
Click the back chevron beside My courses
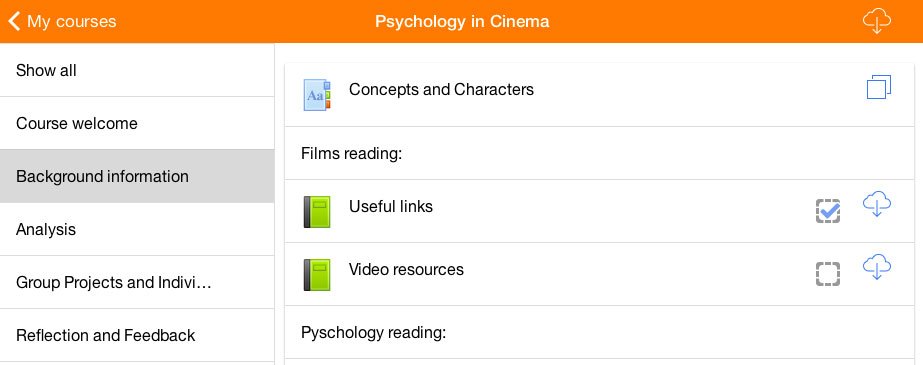(14, 22)
